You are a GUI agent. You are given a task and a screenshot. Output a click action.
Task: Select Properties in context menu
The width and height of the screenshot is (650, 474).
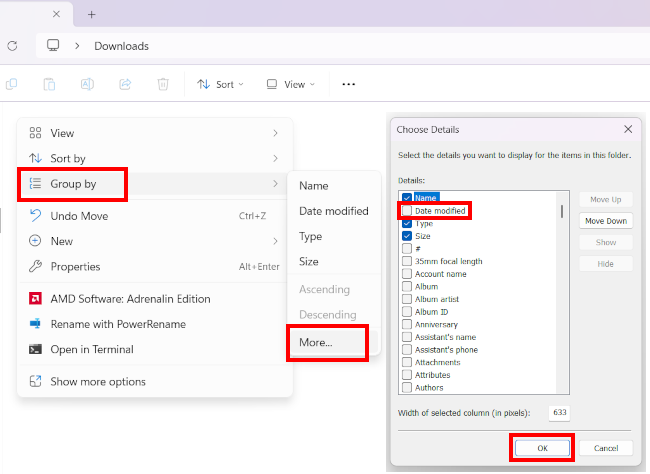click(x=153, y=266)
